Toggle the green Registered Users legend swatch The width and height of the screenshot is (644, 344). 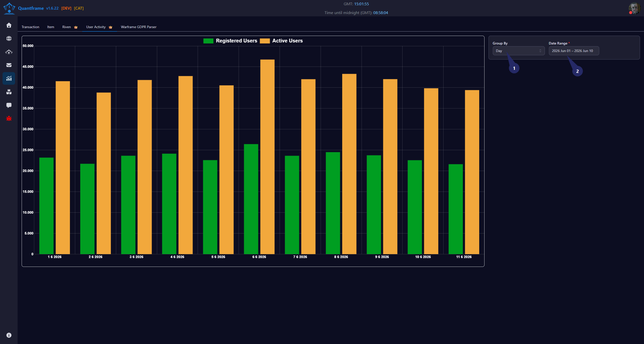point(208,41)
